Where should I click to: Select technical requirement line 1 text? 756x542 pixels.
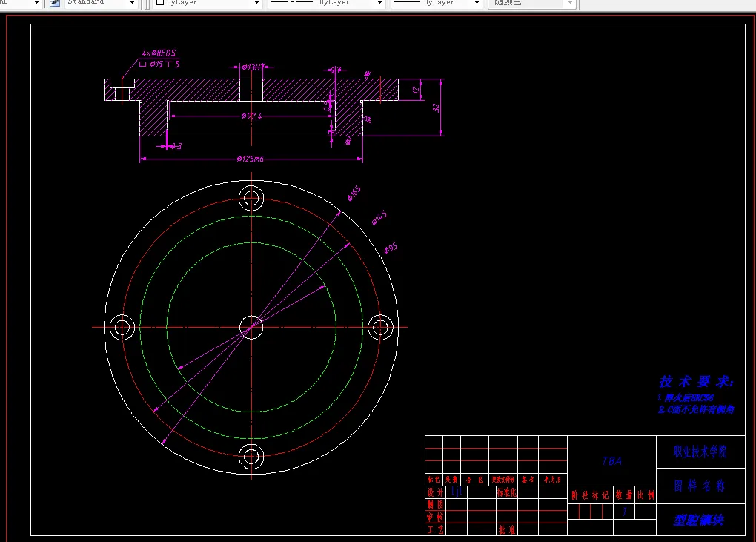686,398
